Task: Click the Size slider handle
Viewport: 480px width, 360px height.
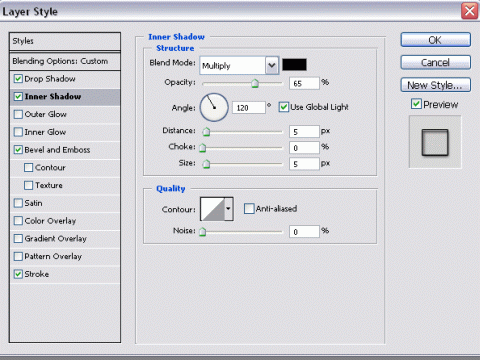Action: tap(206, 164)
